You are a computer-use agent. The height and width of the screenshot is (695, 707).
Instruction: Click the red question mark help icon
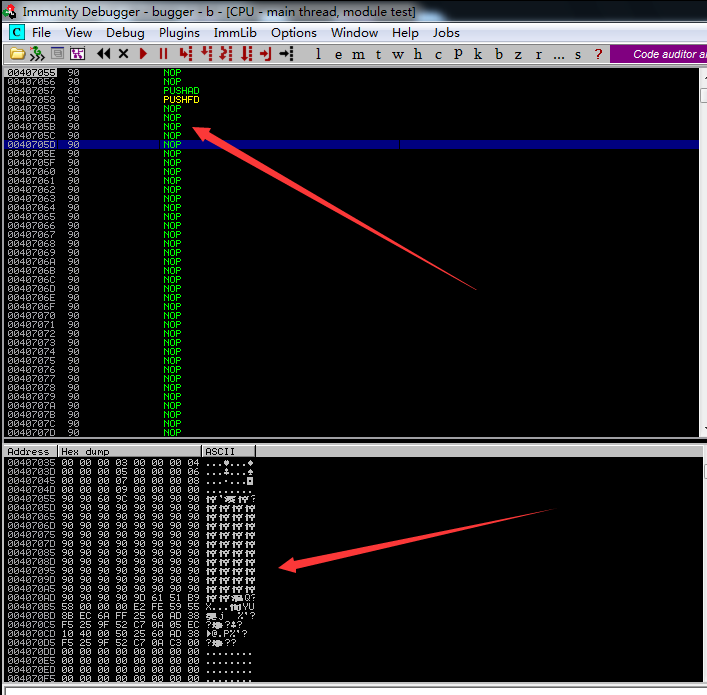(598, 54)
